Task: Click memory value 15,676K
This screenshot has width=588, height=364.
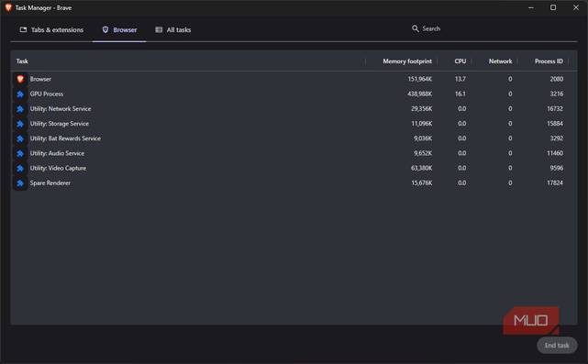Action: coord(421,183)
